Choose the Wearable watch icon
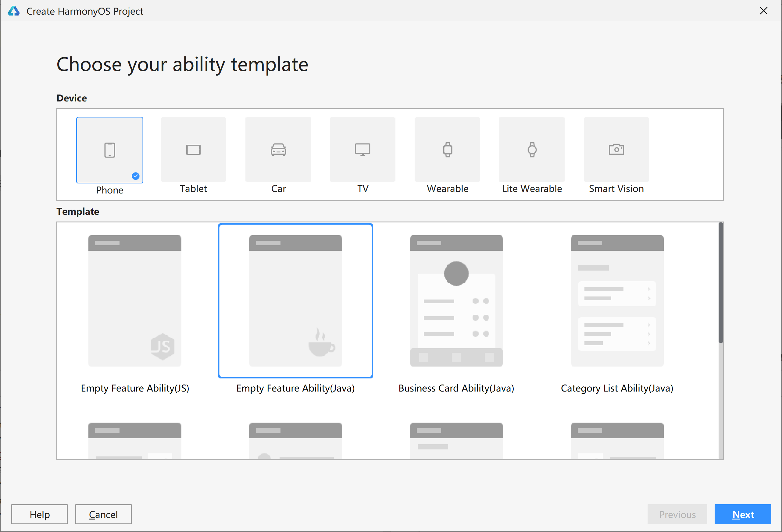 pyautogui.click(x=448, y=149)
